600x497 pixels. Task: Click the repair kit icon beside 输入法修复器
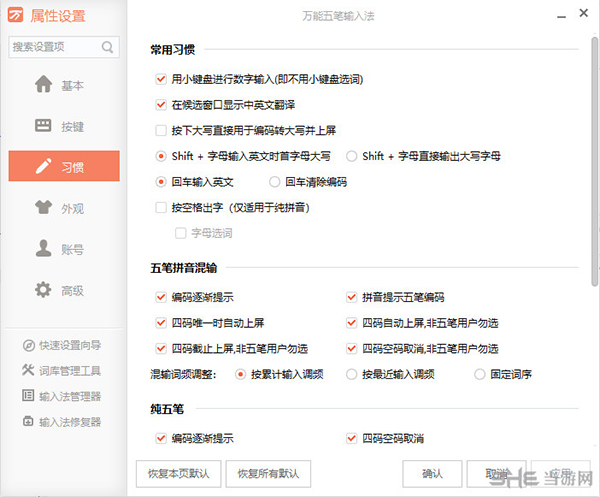coord(28,421)
